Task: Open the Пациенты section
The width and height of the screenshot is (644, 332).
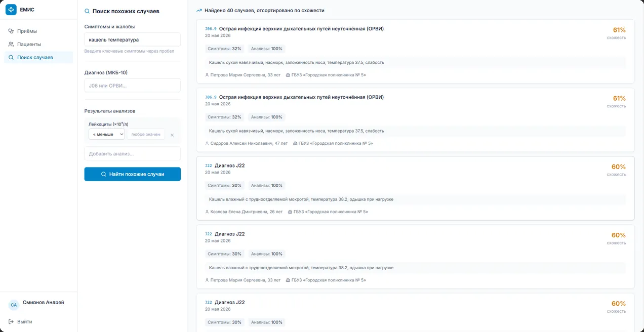Action: click(38, 44)
